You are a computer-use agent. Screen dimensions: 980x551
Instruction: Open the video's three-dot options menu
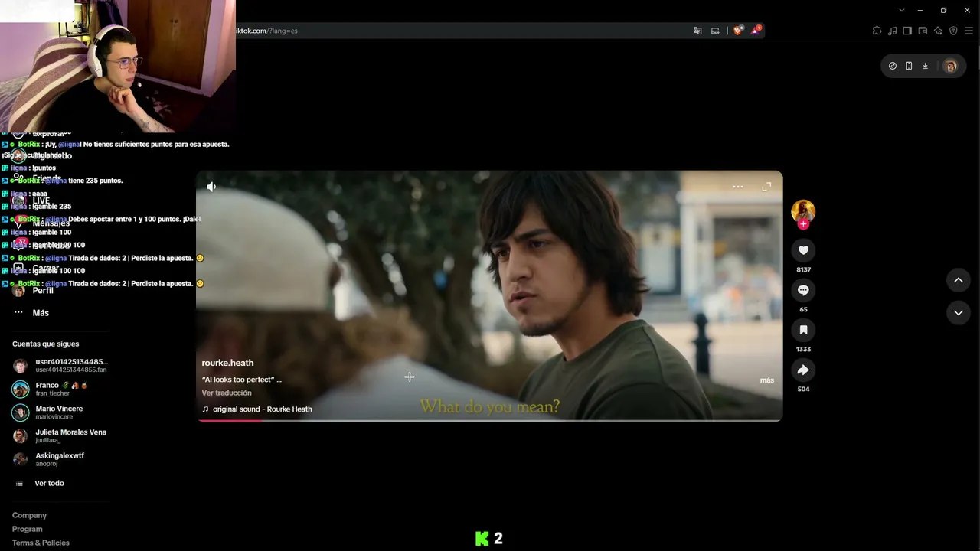pyautogui.click(x=738, y=187)
